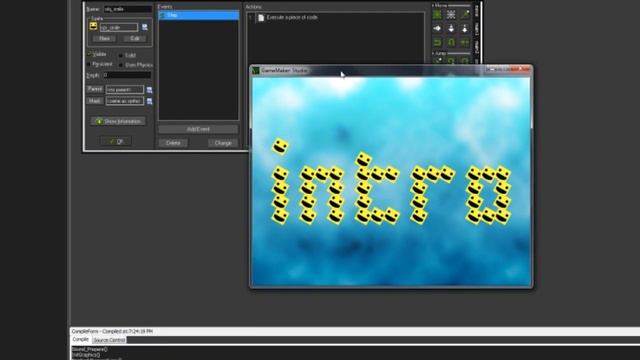The width and height of the screenshot is (640, 360).
Task: Select the Set Friction action icon
Action: 465,42
